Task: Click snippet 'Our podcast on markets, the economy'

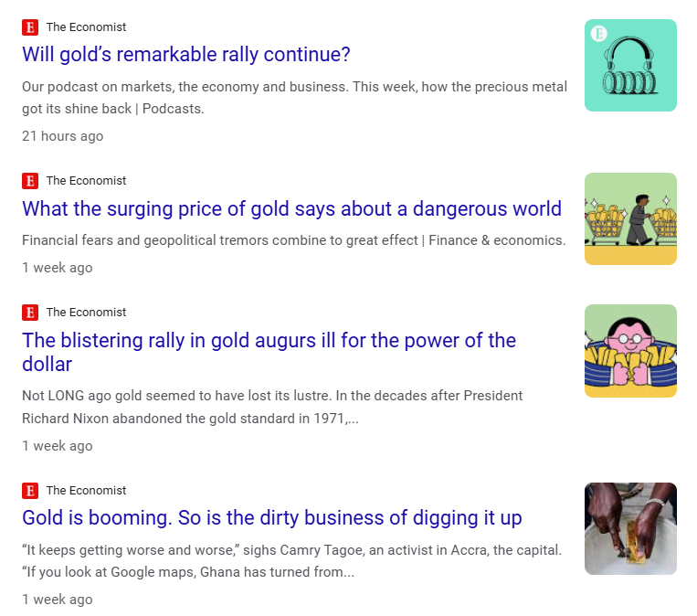Action: [294, 98]
